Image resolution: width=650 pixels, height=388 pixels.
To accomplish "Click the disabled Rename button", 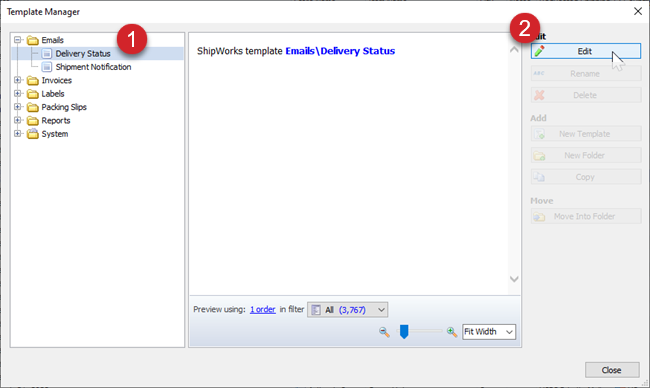I will (586, 73).
